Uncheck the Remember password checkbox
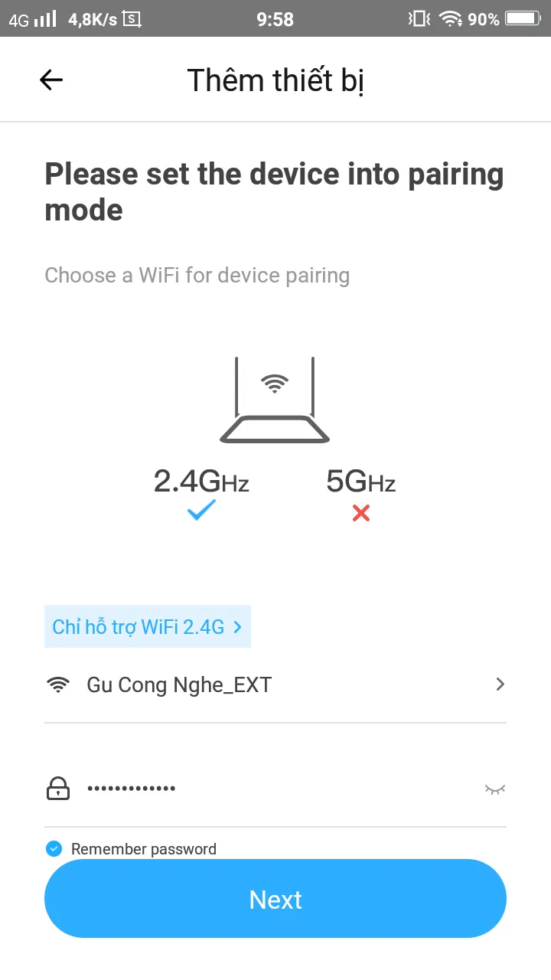This screenshot has height=980, width=551. [x=54, y=848]
